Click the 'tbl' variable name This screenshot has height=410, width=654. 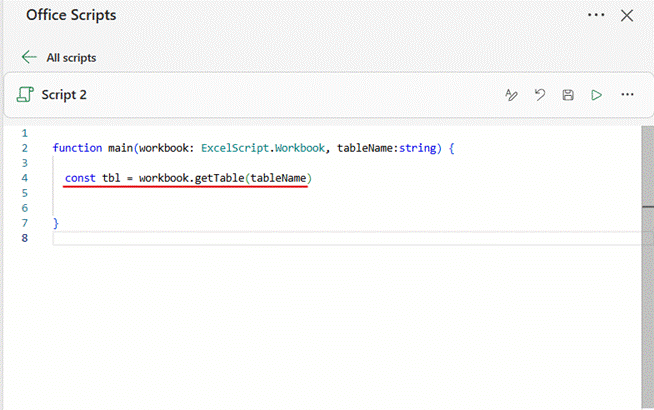(111, 178)
